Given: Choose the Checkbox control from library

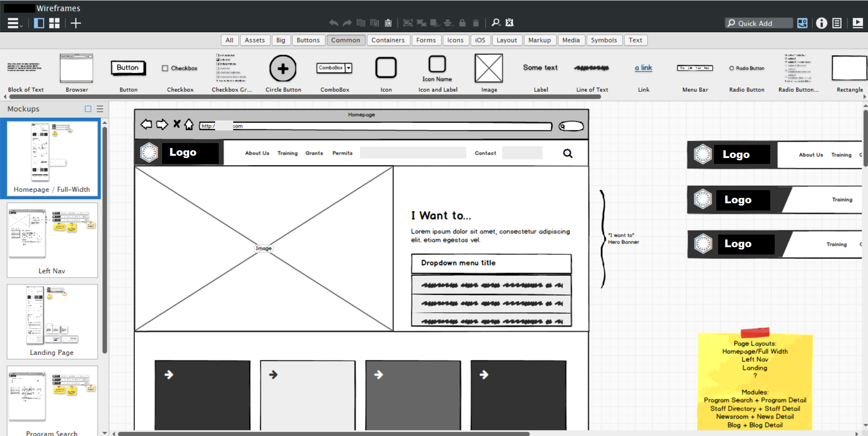Looking at the screenshot, I should tap(180, 68).
